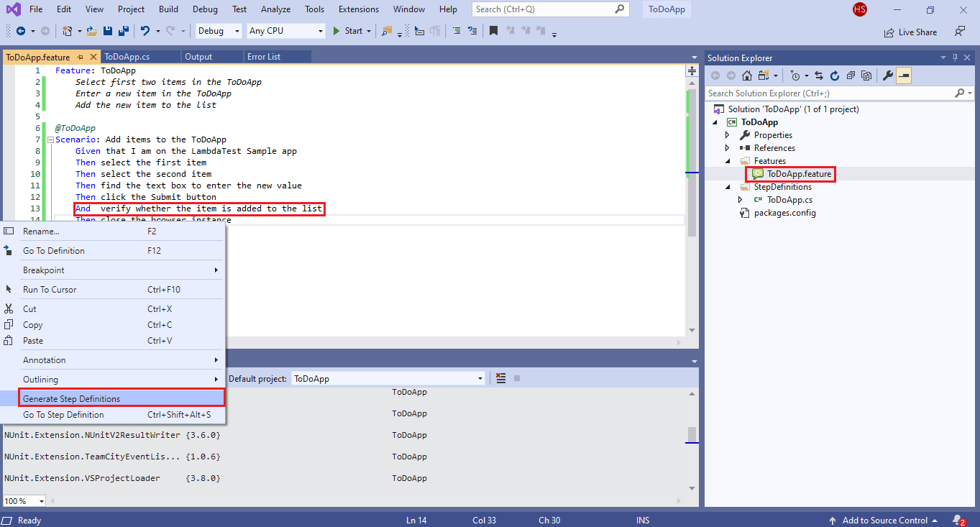980x527 pixels.
Task: Open the Debug configuration dropdown
Action: (219, 31)
